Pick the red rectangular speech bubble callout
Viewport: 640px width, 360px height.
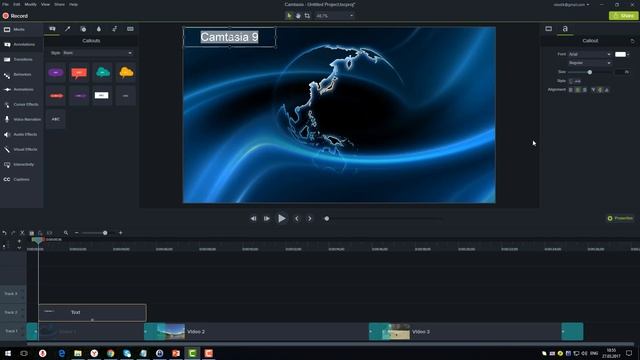click(x=79, y=73)
